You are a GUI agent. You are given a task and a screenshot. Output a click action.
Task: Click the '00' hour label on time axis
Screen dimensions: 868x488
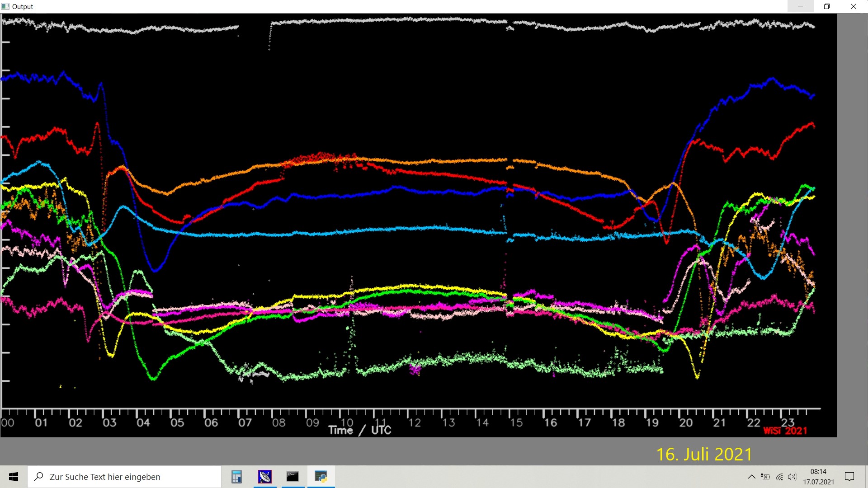pyautogui.click(x=7, y=423)
